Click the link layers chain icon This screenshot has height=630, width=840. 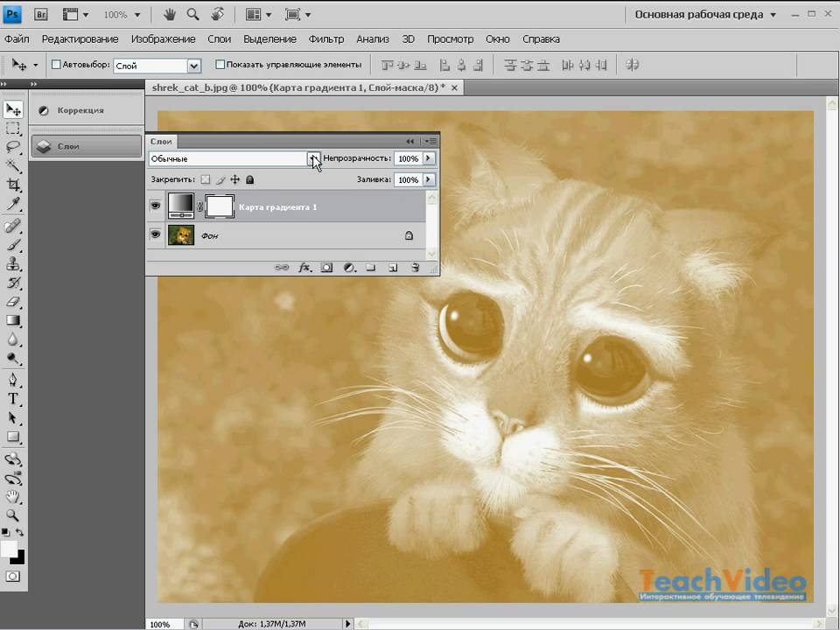coord(282,268)
